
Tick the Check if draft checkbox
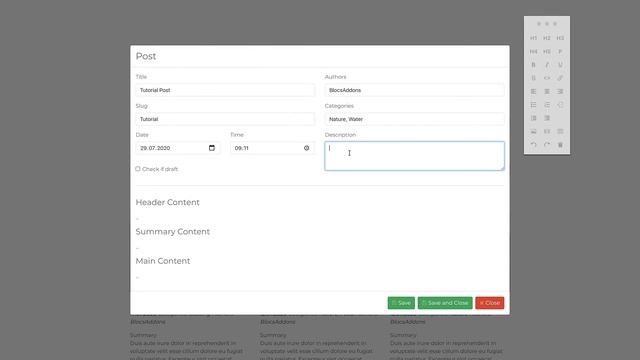[x=138, y=169]
